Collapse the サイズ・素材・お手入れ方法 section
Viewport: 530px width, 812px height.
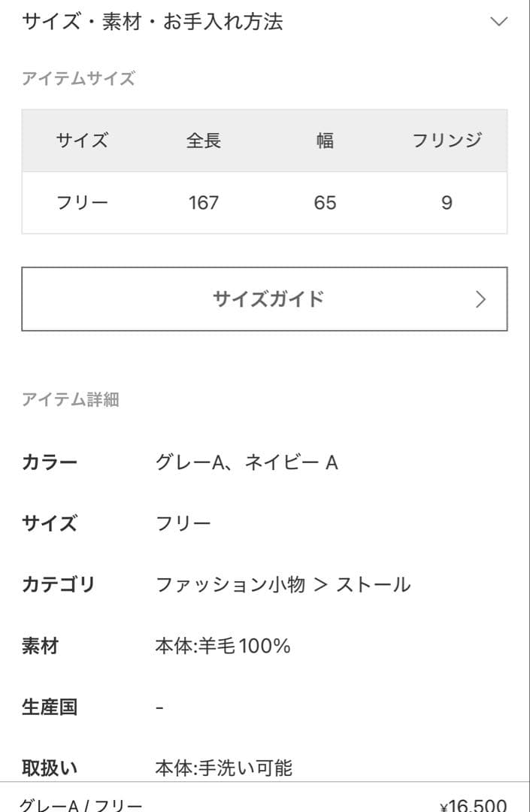(263, 23)
